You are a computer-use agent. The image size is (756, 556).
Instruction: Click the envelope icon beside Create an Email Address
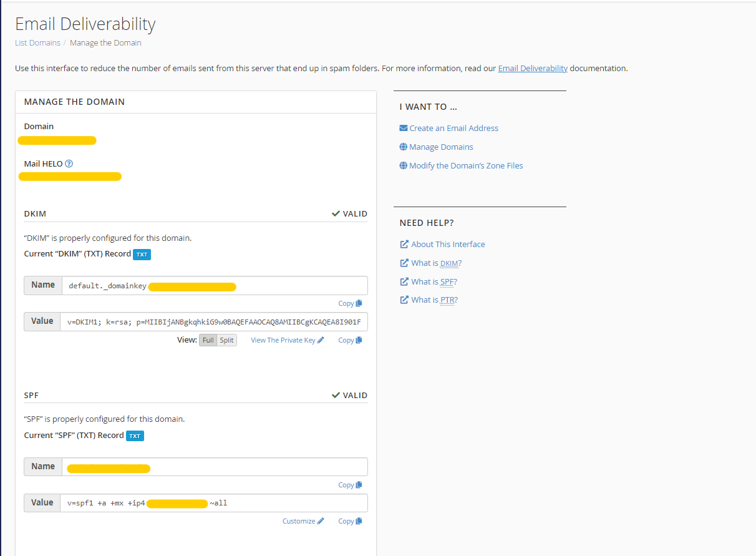pos(404,128)
